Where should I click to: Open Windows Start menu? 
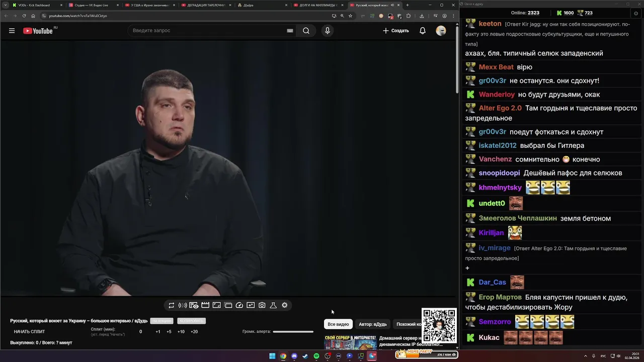[x=272, y=356]
